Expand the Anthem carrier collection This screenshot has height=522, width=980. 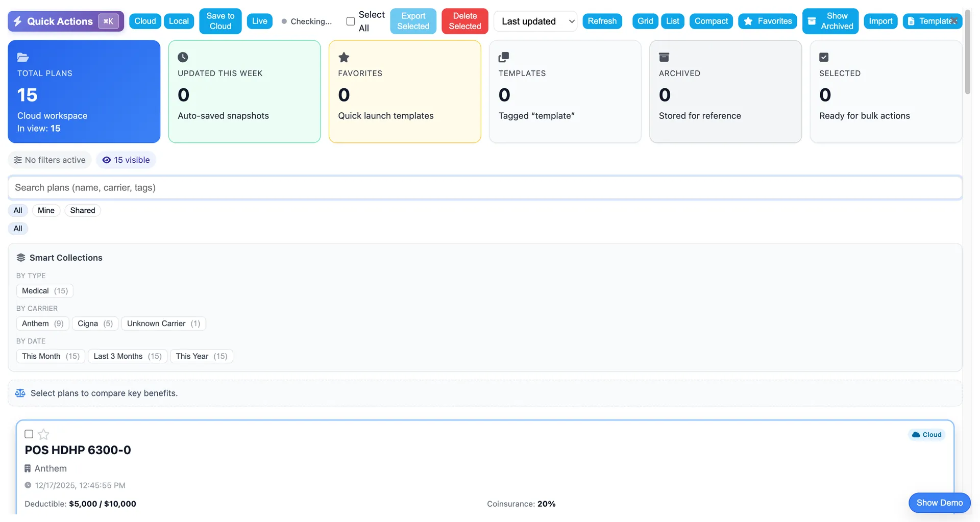[42, 323]
